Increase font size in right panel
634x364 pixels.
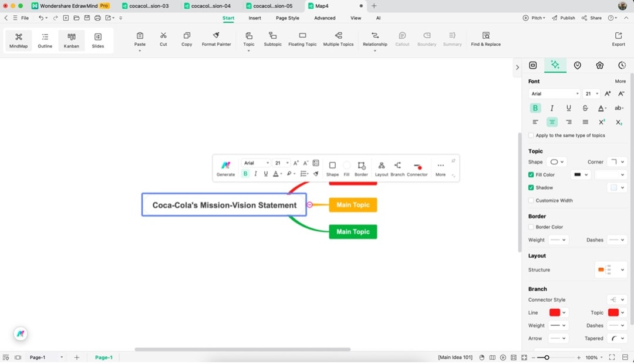pos(608,93)
